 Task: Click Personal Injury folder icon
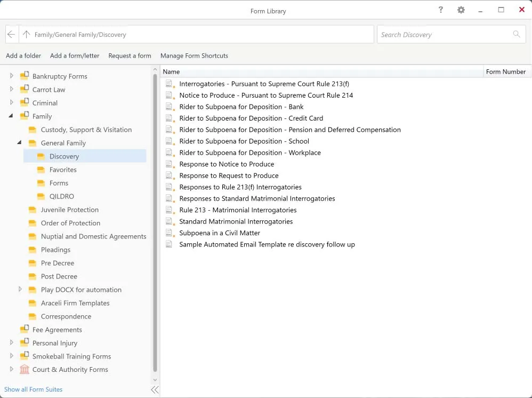[x=25, y=343]
